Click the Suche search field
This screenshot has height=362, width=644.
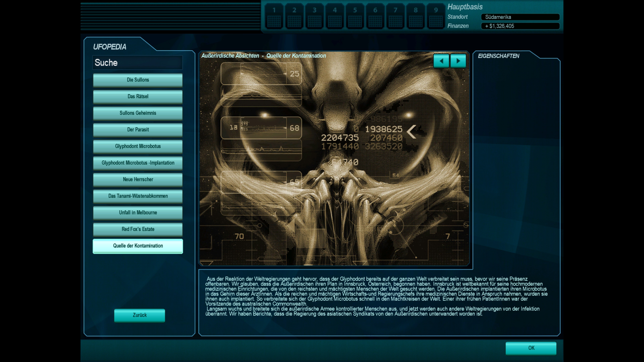click(138, 63)
